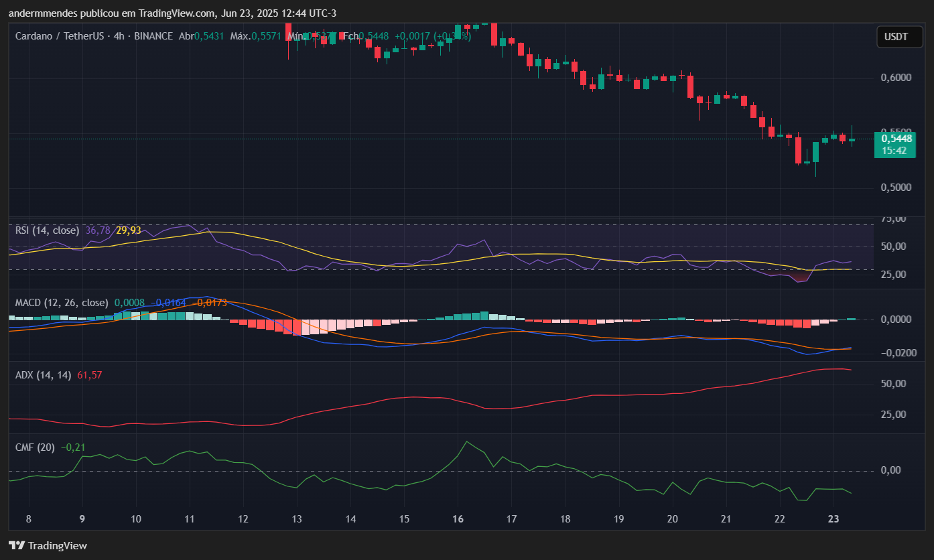Click the MACD histogram value 0,0008
Screen dimensions: 934x560
point(129,303)
